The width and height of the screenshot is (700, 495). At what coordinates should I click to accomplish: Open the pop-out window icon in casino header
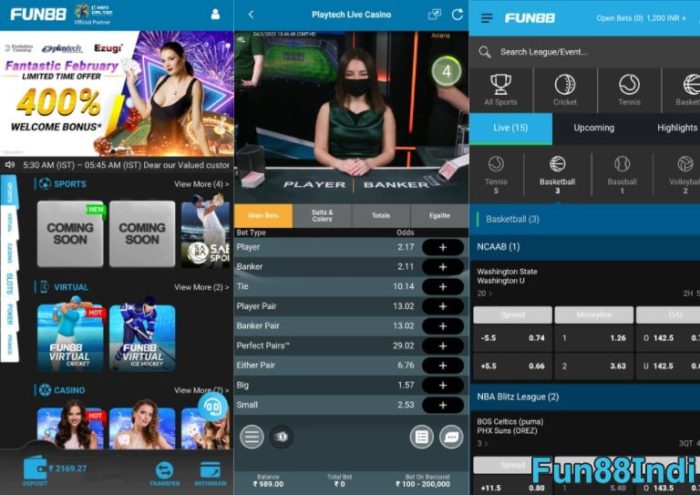[x=434, y=14]
